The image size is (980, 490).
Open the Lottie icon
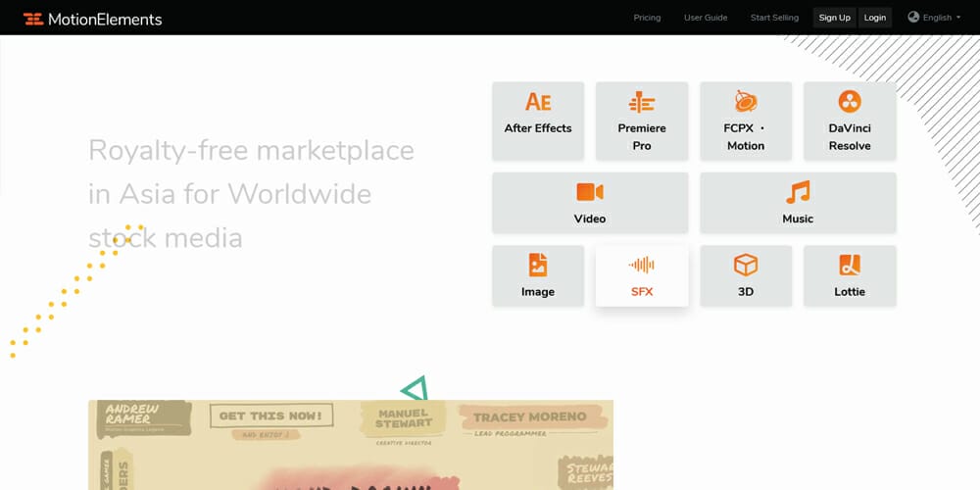click(x=850, y=265)
